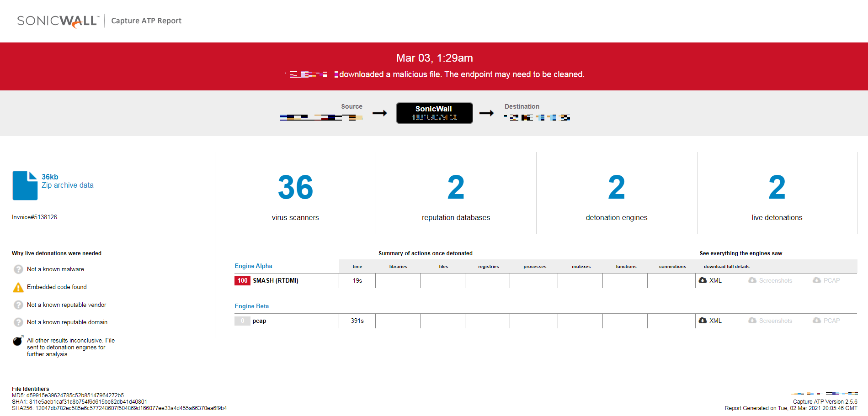
Task: Click the 36kb file size label
Action: (x=50, y=177)
